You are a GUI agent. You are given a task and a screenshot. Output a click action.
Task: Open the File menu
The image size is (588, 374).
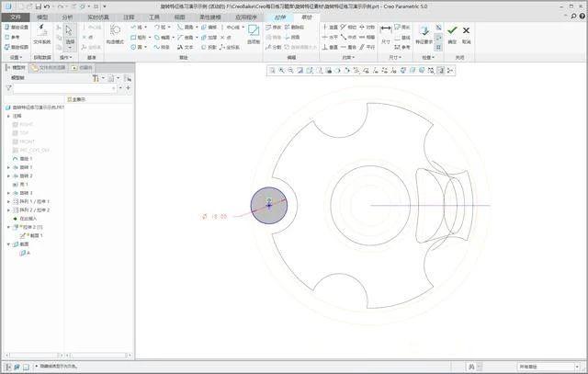coord(16,17)
